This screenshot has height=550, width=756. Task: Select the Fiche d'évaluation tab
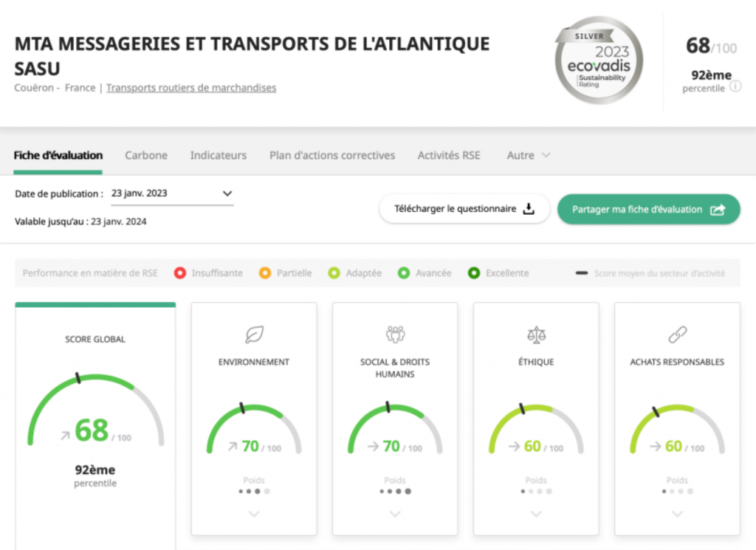pos(58,155)
